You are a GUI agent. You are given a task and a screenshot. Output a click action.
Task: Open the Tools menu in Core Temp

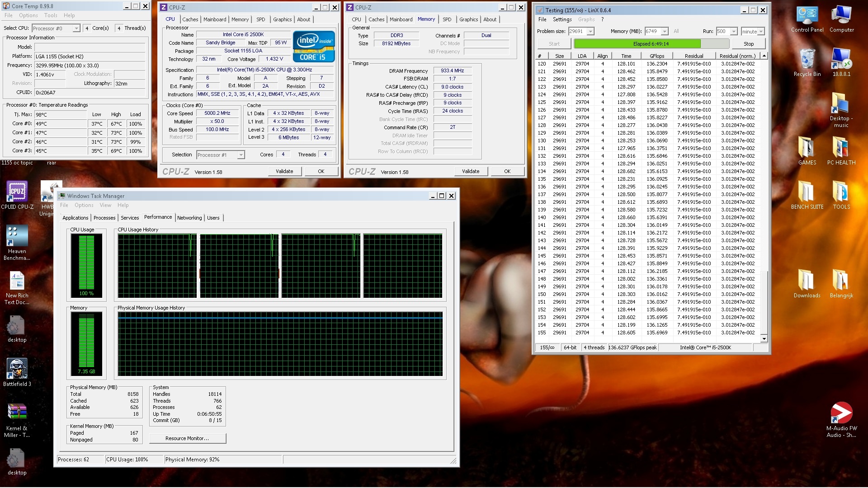coord(51,15)
